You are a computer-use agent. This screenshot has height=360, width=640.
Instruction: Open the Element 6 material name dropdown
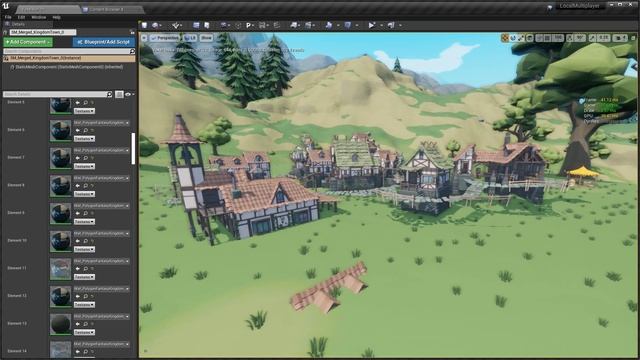(x=101, y=123)
